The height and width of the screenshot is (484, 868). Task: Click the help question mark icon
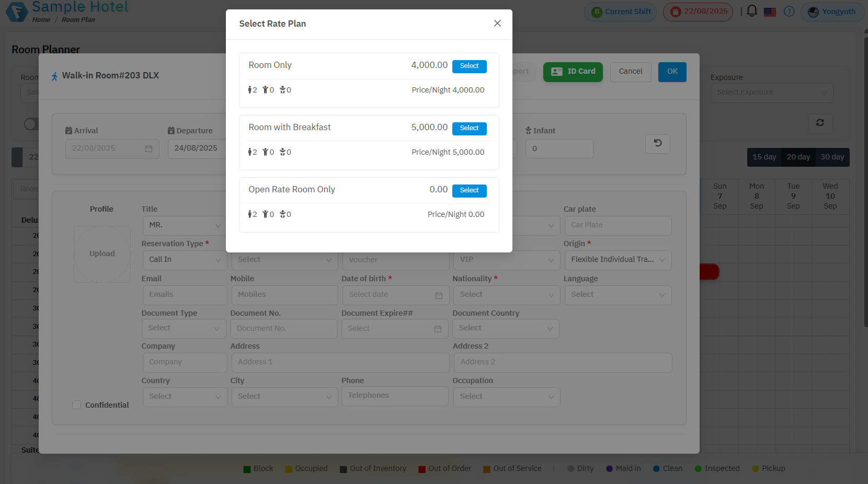(x=789, y=11)
